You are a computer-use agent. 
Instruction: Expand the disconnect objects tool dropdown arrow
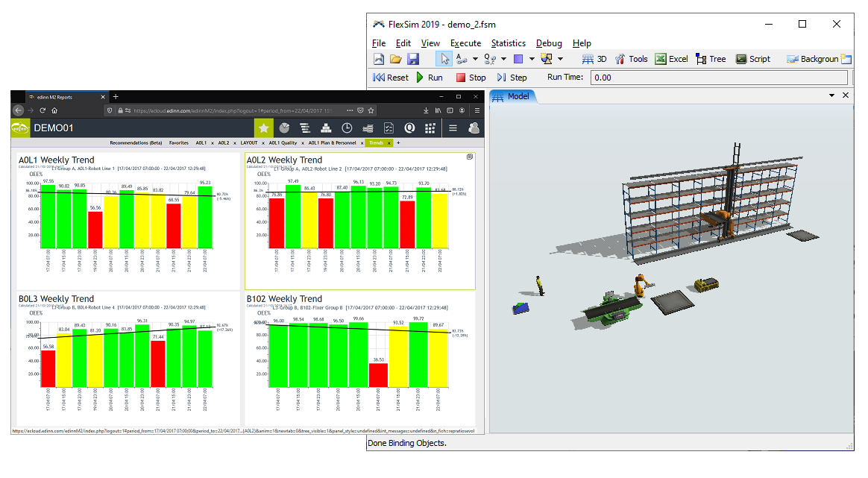pos(503,59)
